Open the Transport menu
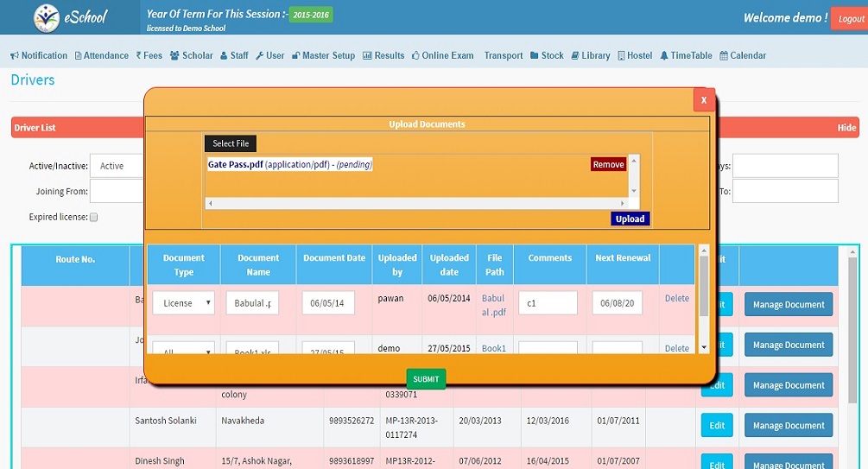 pyautogui.click(x=503, y=56)
